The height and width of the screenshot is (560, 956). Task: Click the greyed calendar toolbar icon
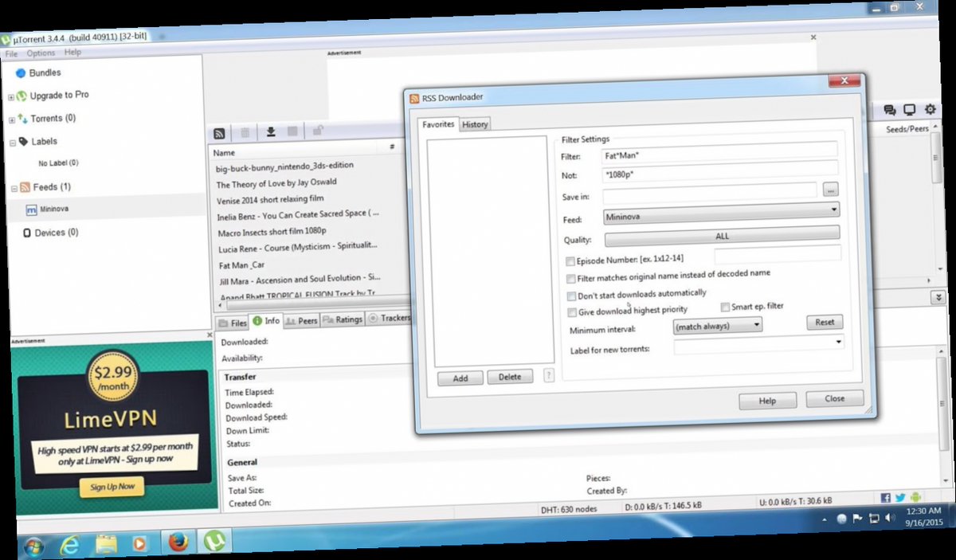[245, 133]
